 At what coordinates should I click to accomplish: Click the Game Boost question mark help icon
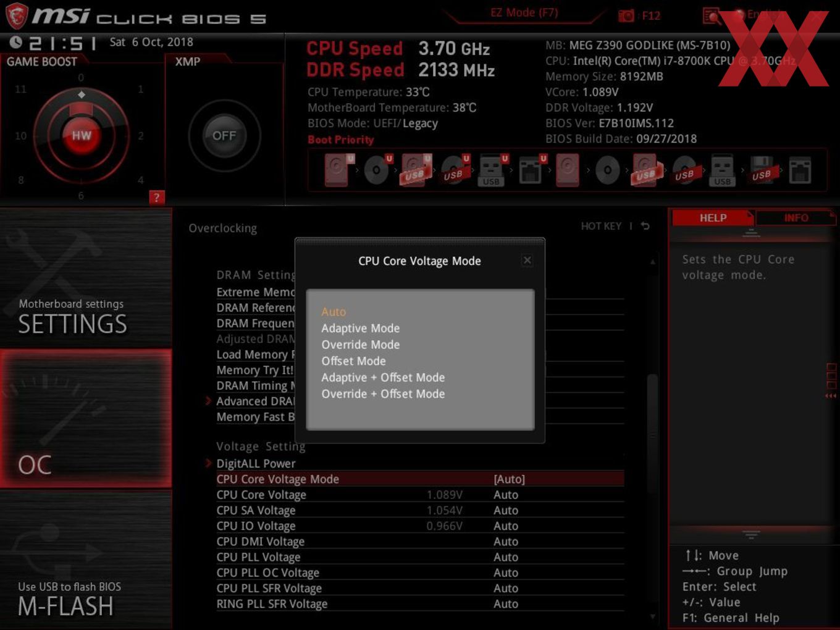pyautogui.click(x=157, y=198)
